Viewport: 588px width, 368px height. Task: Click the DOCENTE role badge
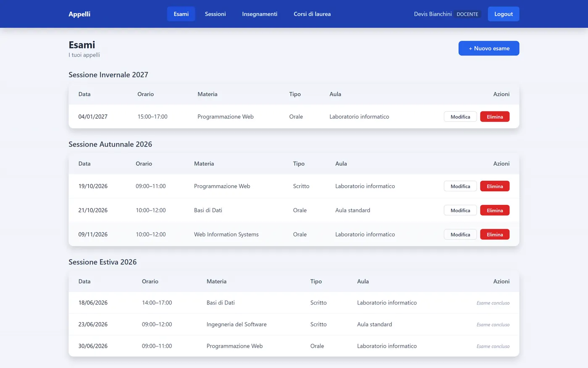(x=467, y=14)
